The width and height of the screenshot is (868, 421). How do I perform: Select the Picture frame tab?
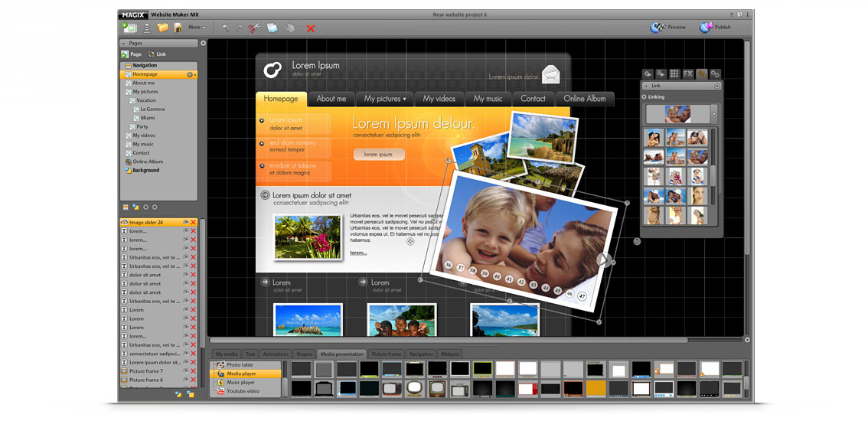387,354
